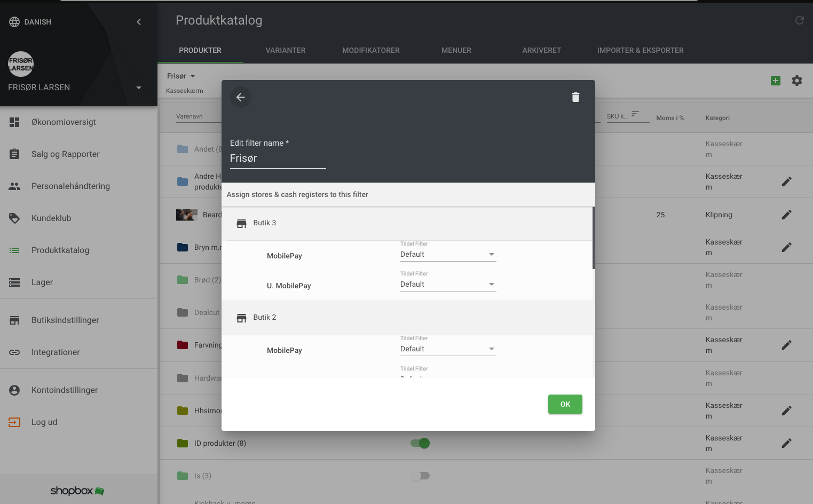Screen dimensions: 813x504
Task: Click the back arrow in the filter dialog
Action: click(x=241, y=97)
